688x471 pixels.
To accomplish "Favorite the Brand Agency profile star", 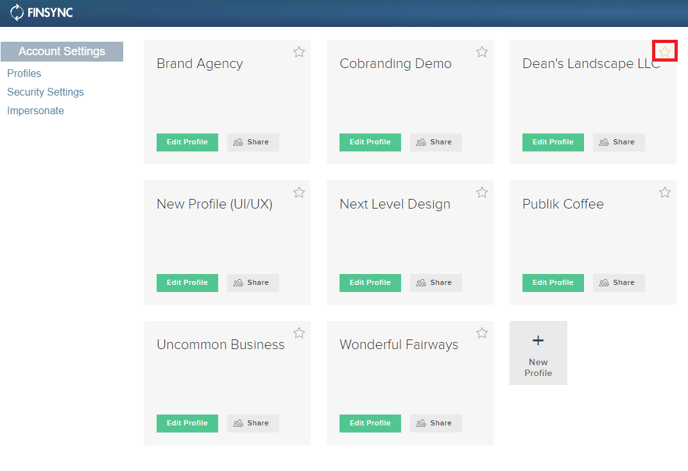I will [x=299, y=52].
